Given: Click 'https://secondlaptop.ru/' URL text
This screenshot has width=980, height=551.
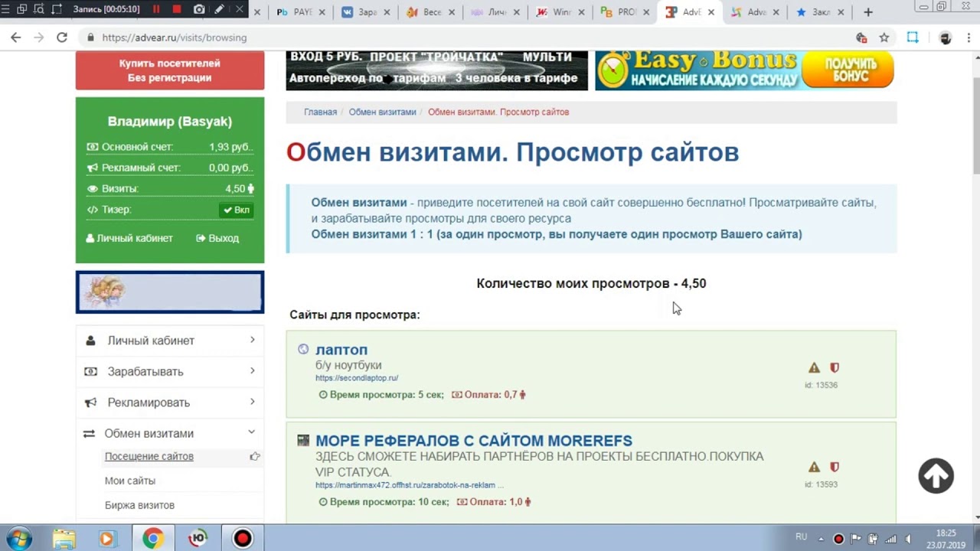Looking at the screenshot, I should 357,378.
